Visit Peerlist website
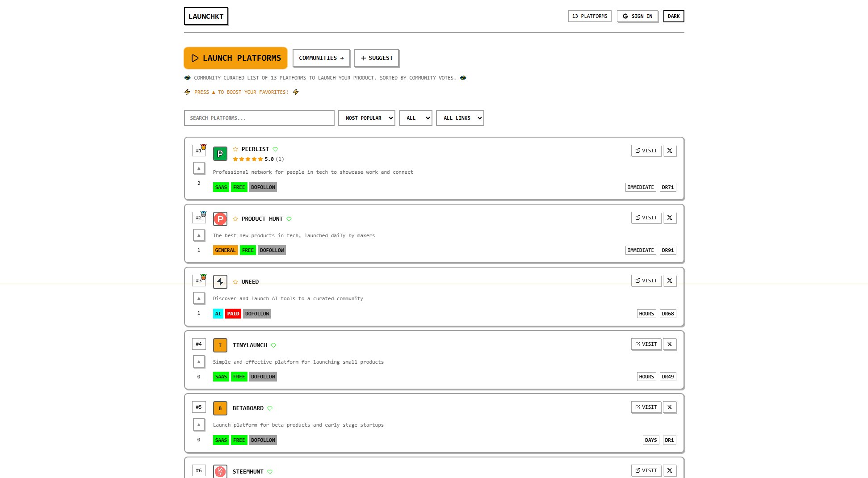 pyautogui.click(x=646, y=151)
